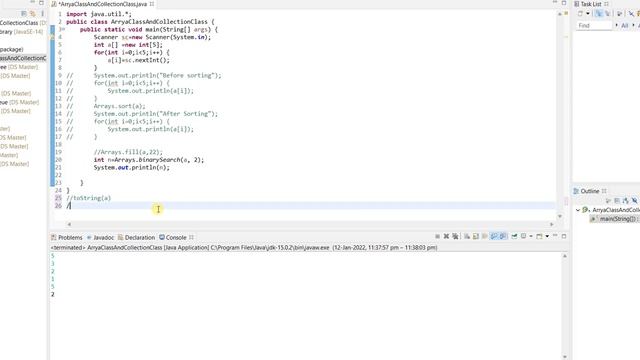The width and height of the screenshot is (640, 360).
Task: Pin the current Console
Action: click(514, 236)
